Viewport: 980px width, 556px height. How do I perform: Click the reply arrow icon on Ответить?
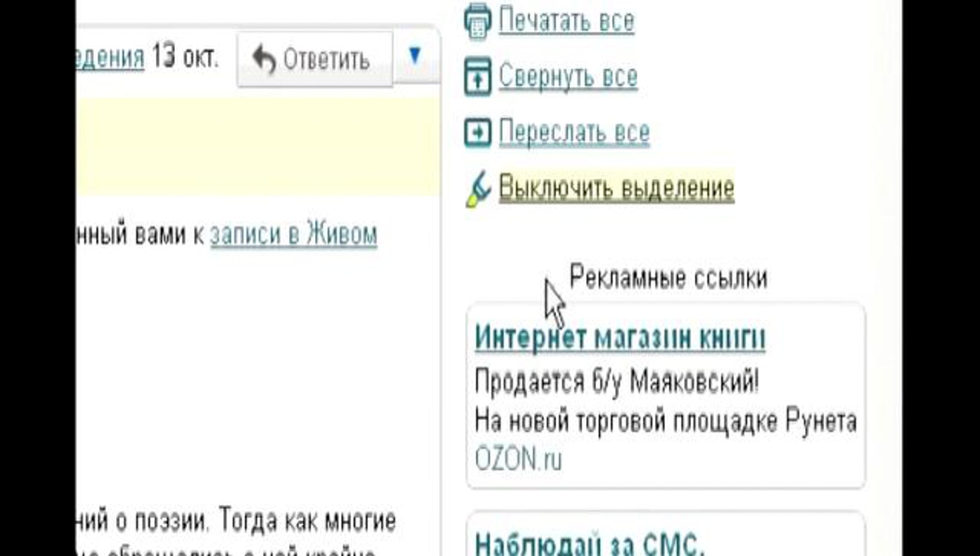click(264, 60)
